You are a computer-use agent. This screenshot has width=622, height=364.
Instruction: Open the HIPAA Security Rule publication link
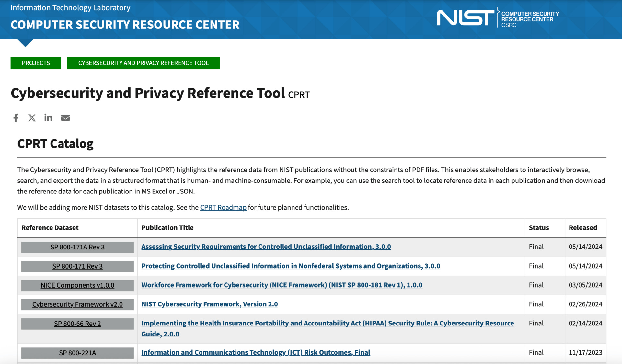coord(327,323)
